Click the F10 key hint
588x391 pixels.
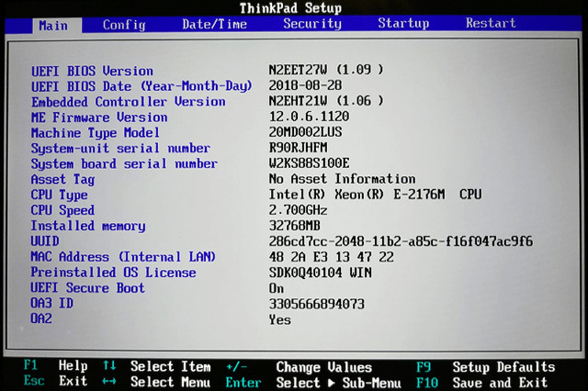tap(427, 383)
